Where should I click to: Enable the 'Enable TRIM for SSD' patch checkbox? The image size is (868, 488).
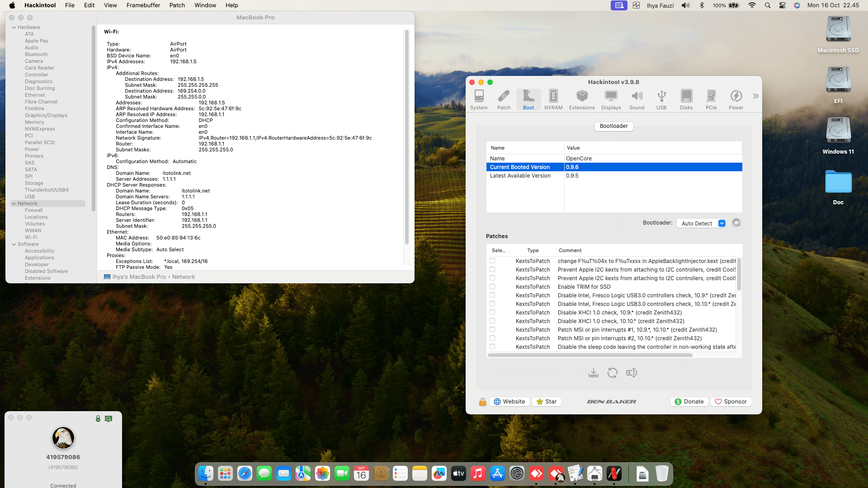492,286
